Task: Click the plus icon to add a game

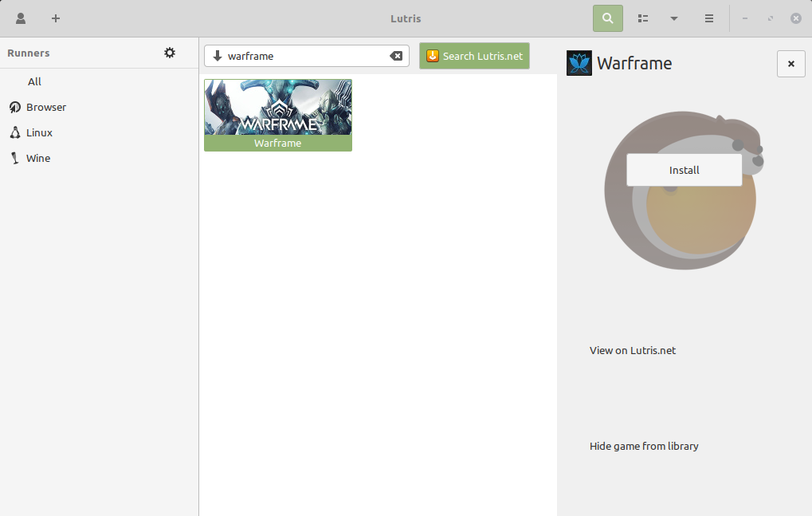Action: [56, 18]
